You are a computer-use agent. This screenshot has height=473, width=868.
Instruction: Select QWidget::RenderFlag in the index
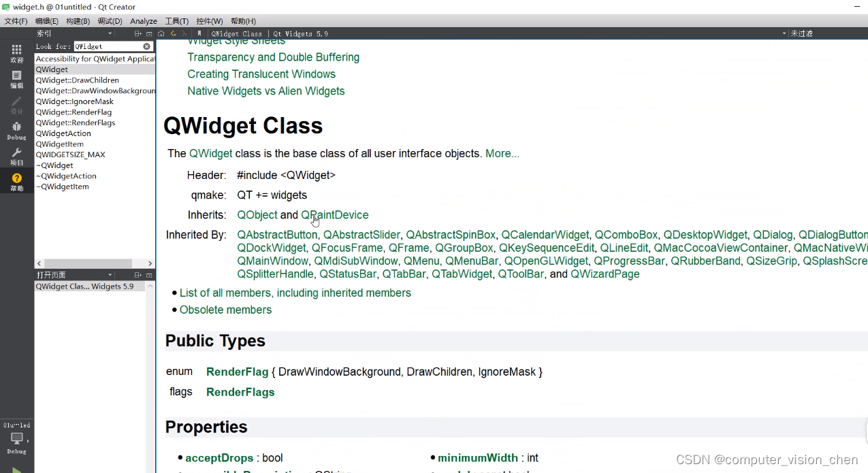pos(95,112)
